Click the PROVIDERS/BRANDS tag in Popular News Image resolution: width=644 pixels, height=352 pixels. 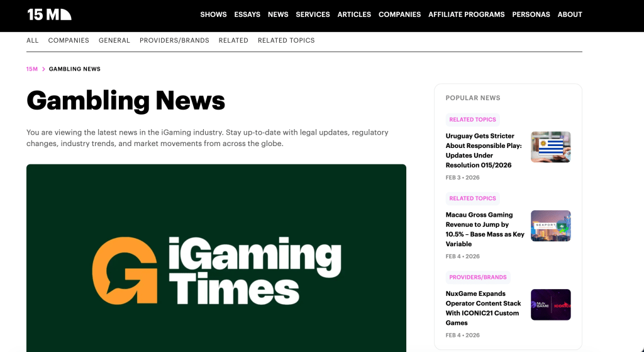[x=478, y=277]
